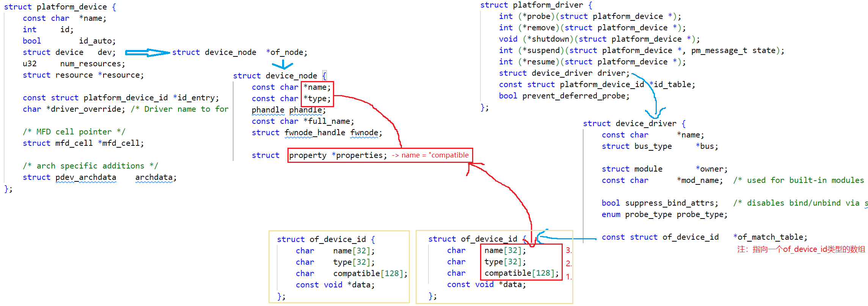Click red number 3 beside name[32]
The height and width of the screenshot is (306, 868).
568,250
